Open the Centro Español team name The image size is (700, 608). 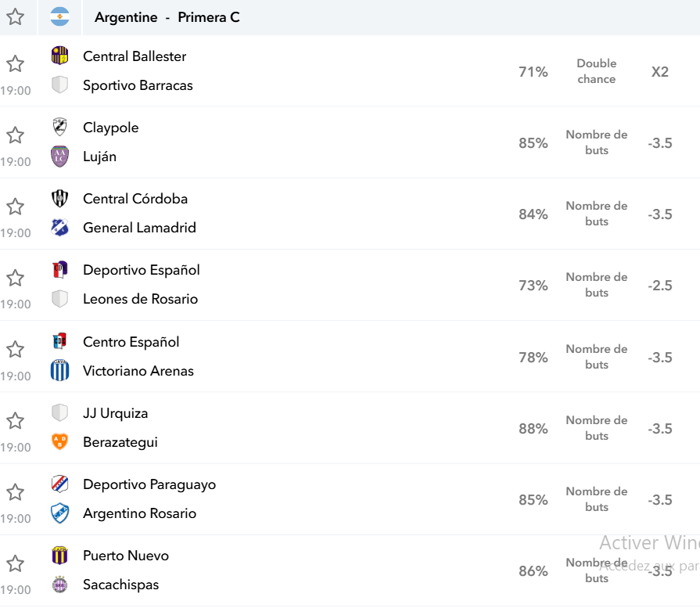(131, 342)
